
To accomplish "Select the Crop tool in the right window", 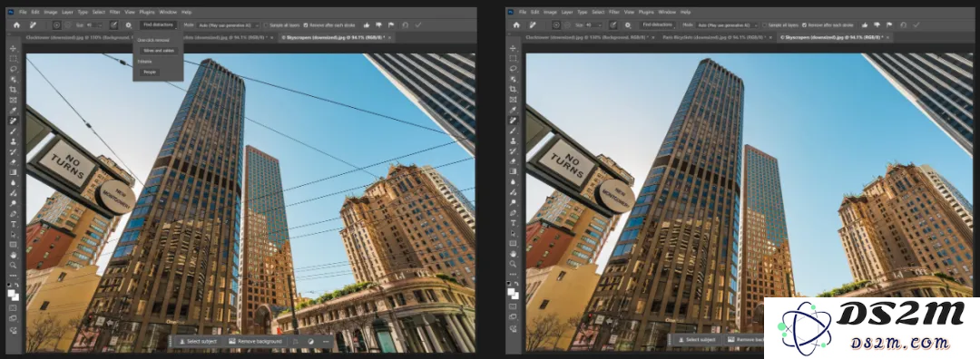I will click(513, 89).
